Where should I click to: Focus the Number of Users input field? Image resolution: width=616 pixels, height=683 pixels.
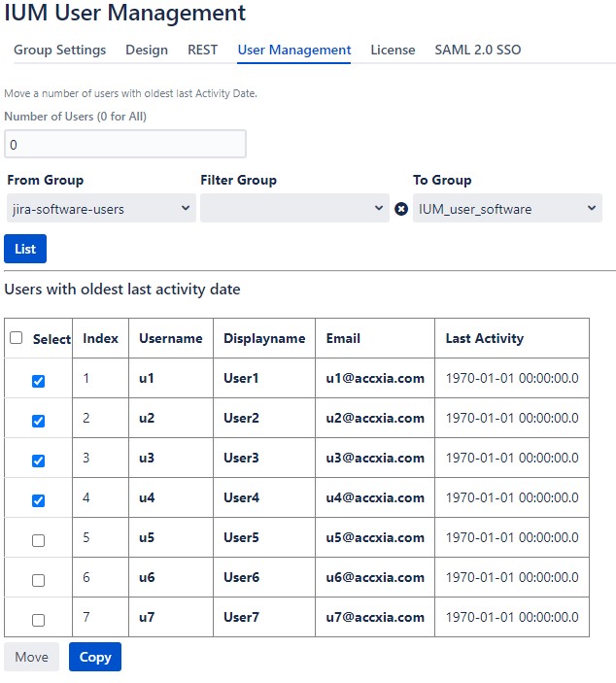[x=124, y=144]
